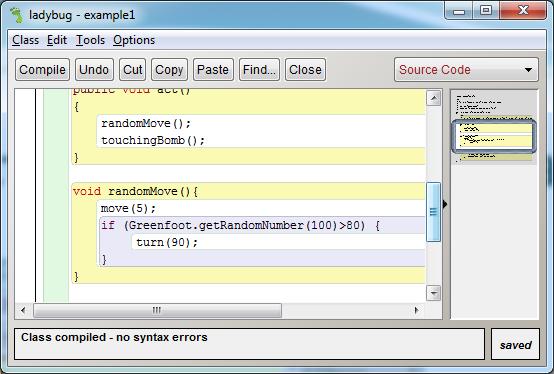
Task: Open the Find... dialog button
Action: (x=259, y=70)
